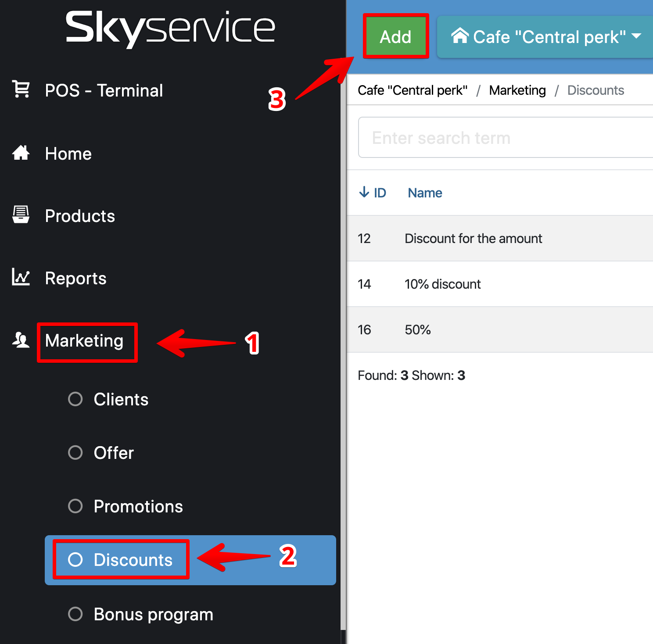Click the Enter search term field

(x=505, y=138)
